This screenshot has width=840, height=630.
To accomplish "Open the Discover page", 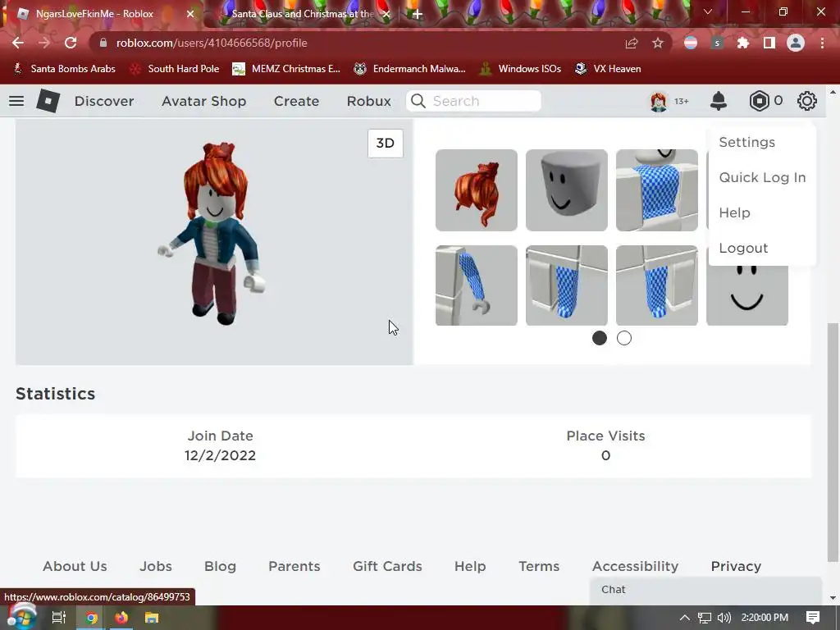I will (x=104, y=101).
